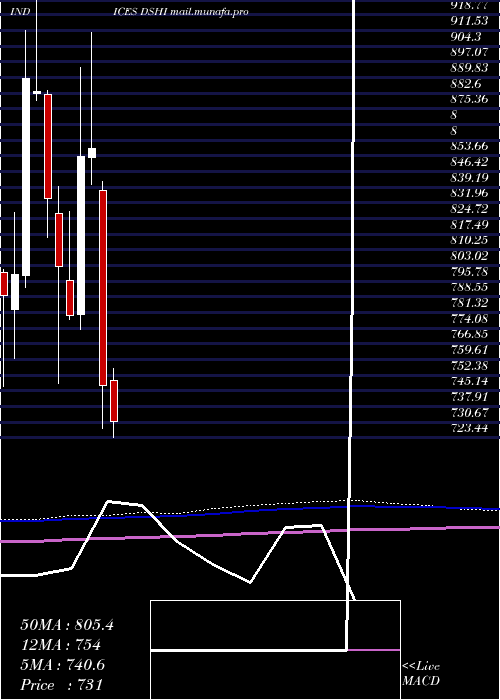500x700 pixels.
Task: Click the tallest white candlestick body
Action: pyautogui.click(x=26, y=177)
